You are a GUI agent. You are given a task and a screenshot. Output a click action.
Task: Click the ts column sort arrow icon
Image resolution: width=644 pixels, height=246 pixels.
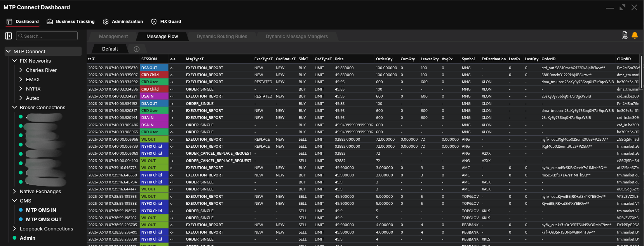[94, 59]
